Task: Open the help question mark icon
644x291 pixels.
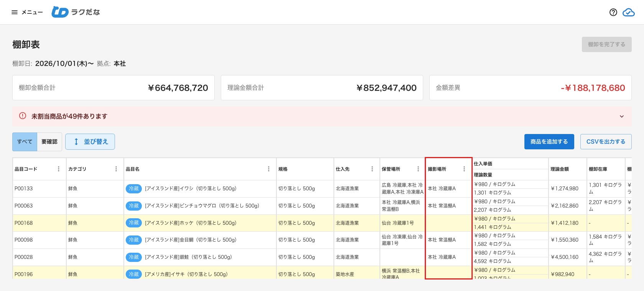Action: click(613, 12)
